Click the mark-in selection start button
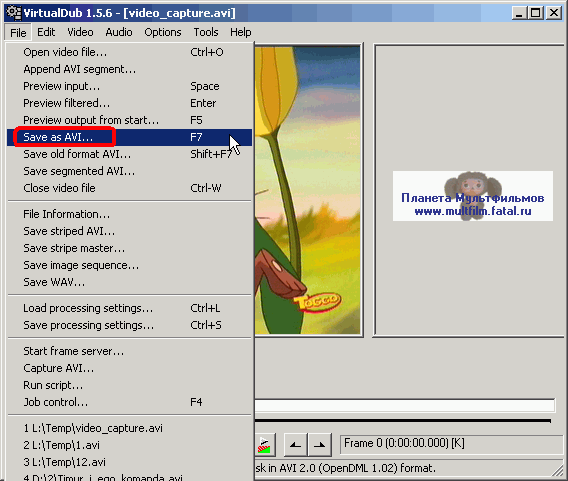The height and width of the screenshot is (481, 568). click(296, 444)
